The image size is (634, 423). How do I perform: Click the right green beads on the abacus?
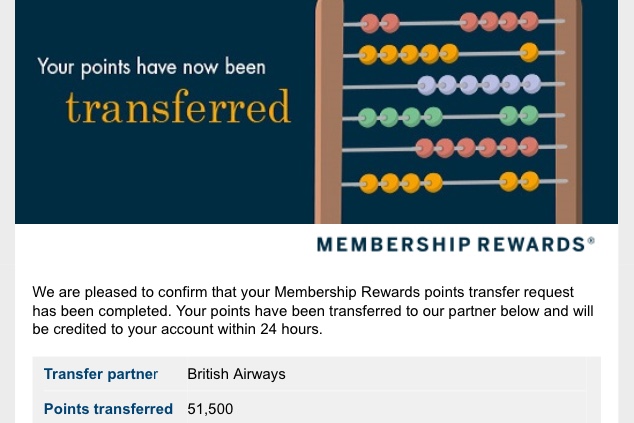click(x=519, y=116)
